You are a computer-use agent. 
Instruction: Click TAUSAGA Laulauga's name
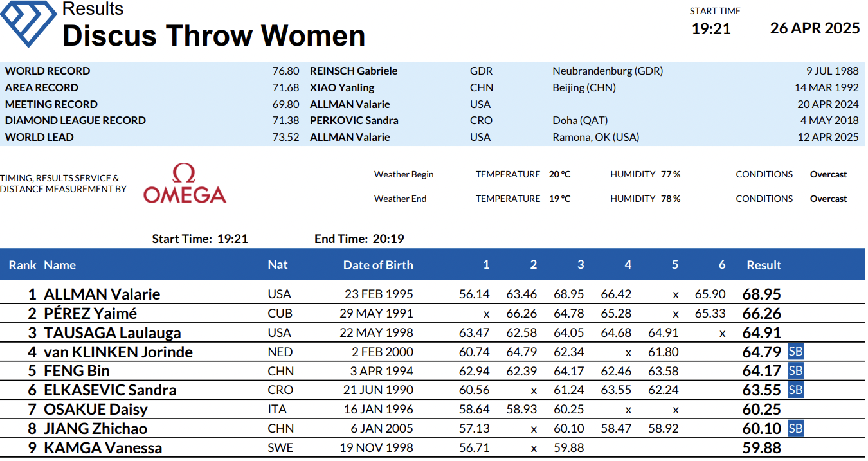[113, 333]
